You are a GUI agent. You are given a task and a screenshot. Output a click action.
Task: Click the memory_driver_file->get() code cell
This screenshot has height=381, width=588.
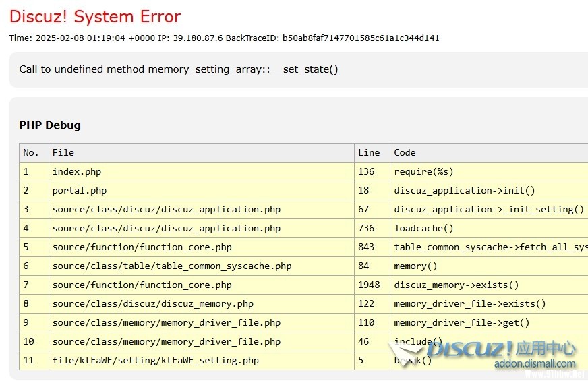pos(461,322)
